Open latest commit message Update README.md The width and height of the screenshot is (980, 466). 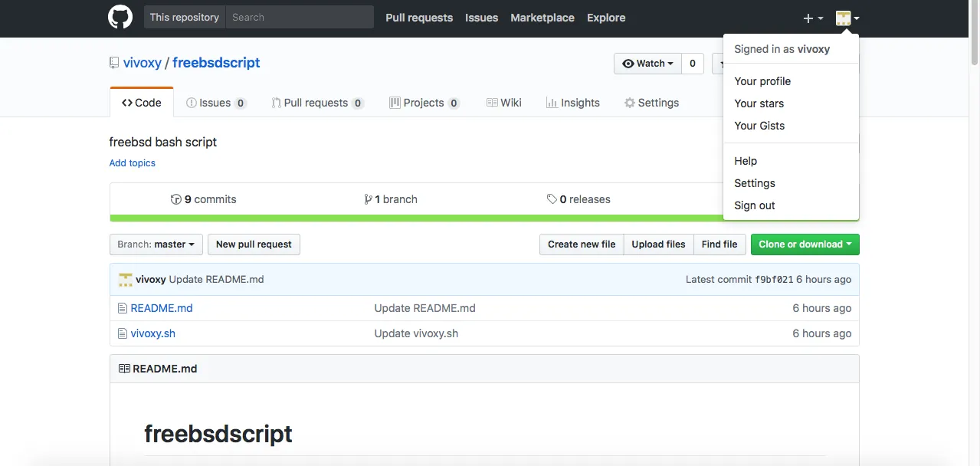pyautogui.click(x=216, y=280)
